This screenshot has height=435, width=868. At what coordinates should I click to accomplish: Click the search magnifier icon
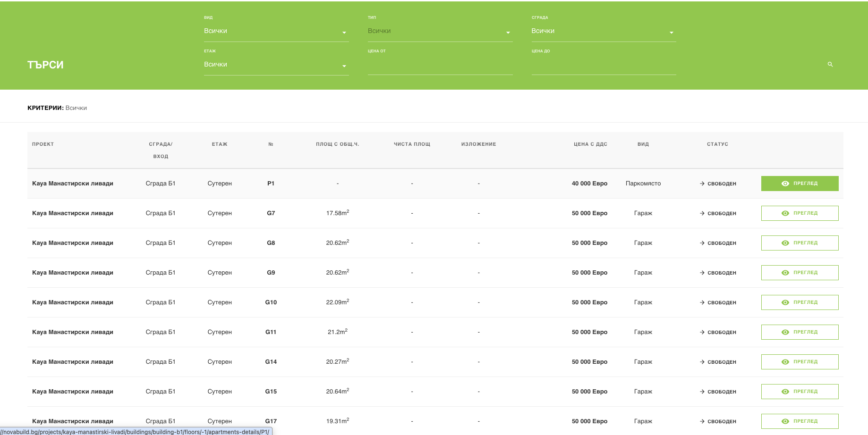pos(830,64)
